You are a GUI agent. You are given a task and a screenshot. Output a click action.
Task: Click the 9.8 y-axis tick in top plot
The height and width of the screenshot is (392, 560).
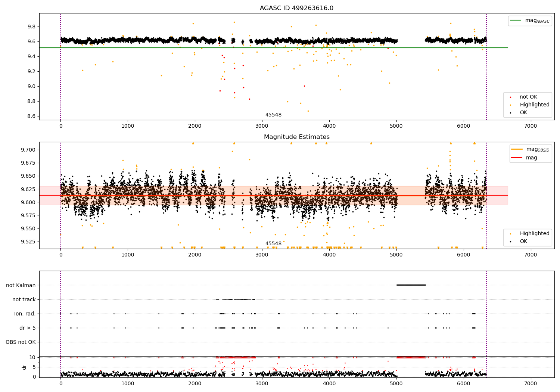click(x=31, y=27)
